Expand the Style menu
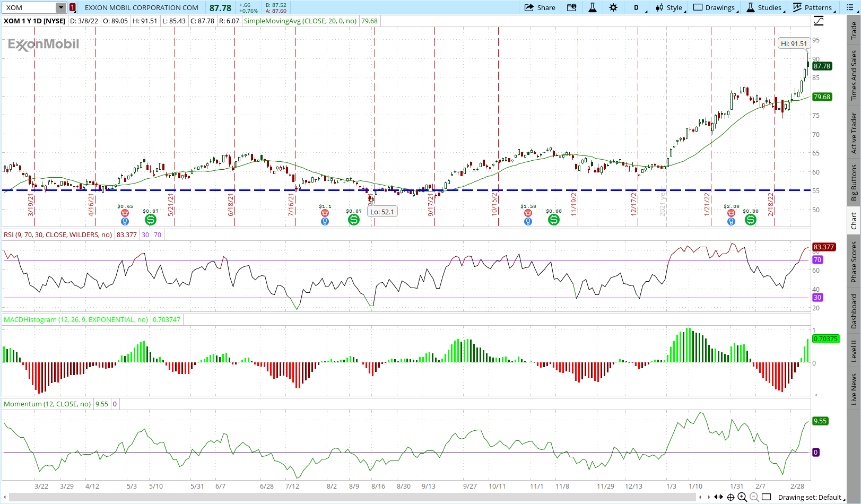The height and width of the screenshot is (504, 861). pos(669,7)
